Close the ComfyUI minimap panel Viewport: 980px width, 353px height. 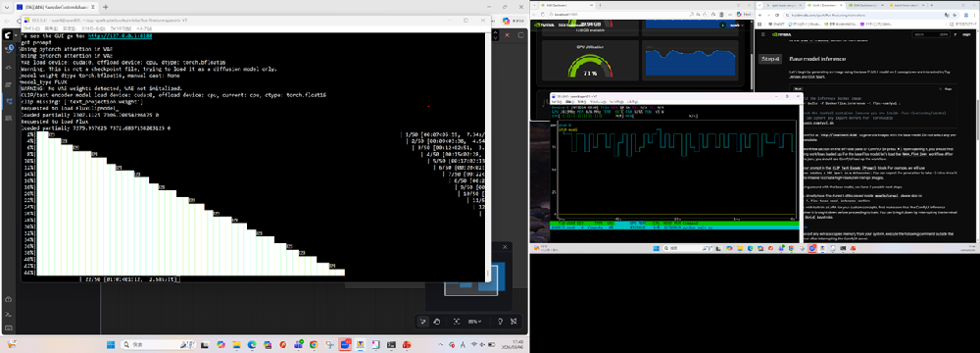[x=505, y=247]
